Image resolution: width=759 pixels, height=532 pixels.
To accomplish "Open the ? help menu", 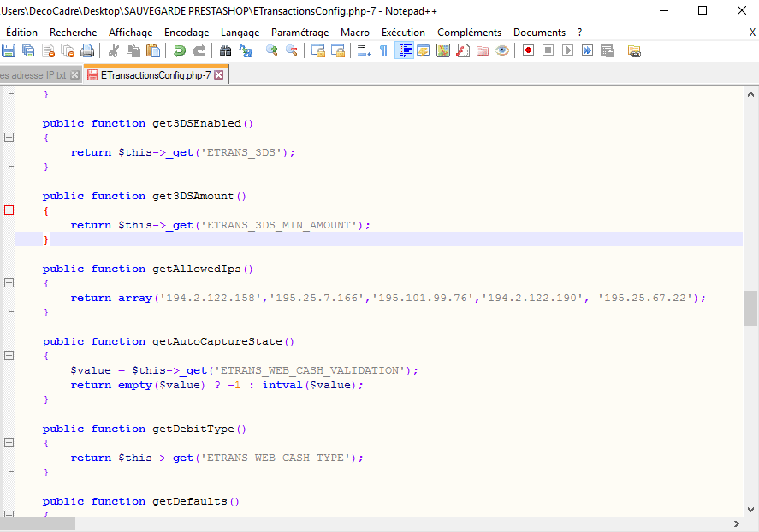I will 579,33.
